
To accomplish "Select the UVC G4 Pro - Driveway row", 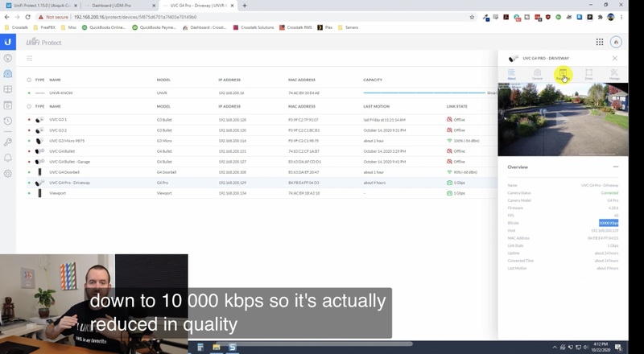I will point(262,183).
